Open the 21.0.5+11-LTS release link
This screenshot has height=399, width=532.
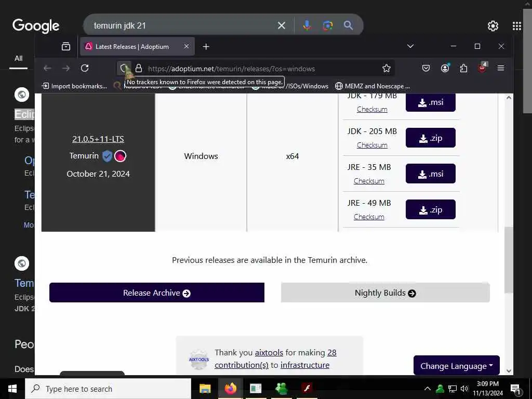point(98,139)
